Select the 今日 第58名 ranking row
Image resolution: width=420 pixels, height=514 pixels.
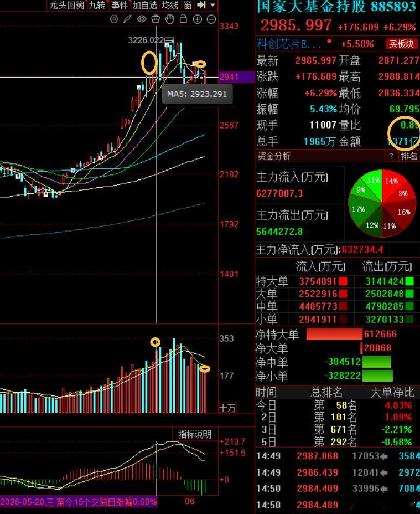(338, 405)
